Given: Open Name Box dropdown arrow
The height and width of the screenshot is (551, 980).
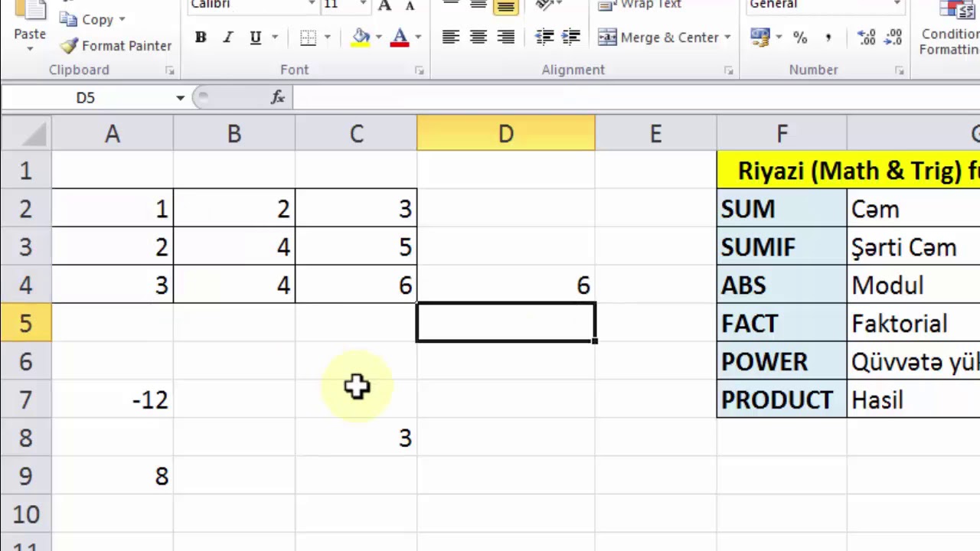Looking at the screenshot, I should coord(180,98).
